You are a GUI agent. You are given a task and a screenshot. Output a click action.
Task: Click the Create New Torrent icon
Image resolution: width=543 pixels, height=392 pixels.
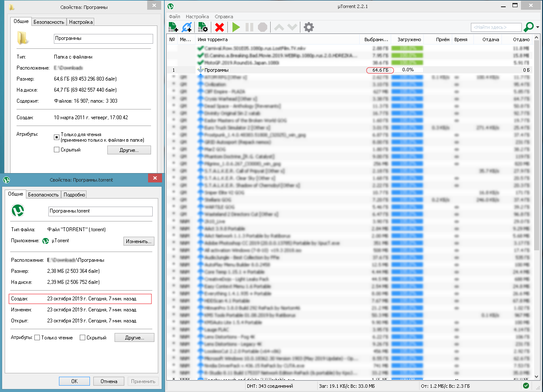tap(203, 27)
